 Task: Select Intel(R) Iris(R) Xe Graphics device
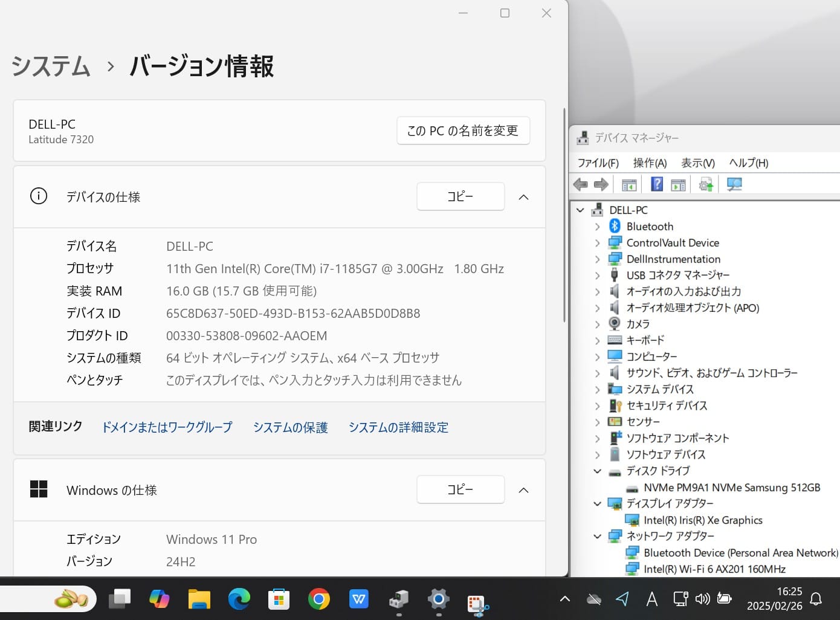point(702,520)
